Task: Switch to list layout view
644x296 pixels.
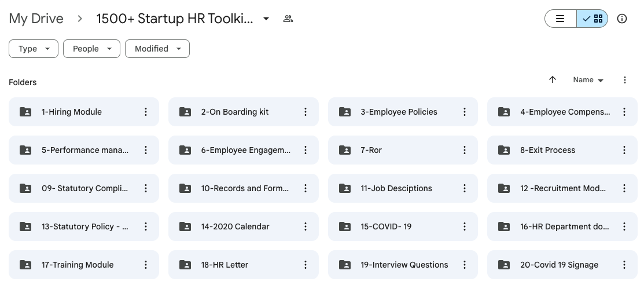Action: (560, 19)
